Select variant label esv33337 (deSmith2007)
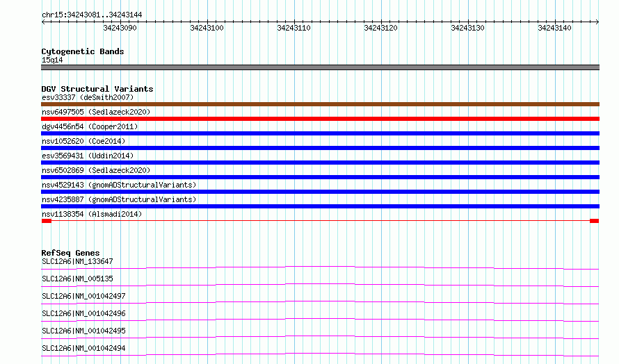Screen dimensions: 619x364 (x=88, y=97)
